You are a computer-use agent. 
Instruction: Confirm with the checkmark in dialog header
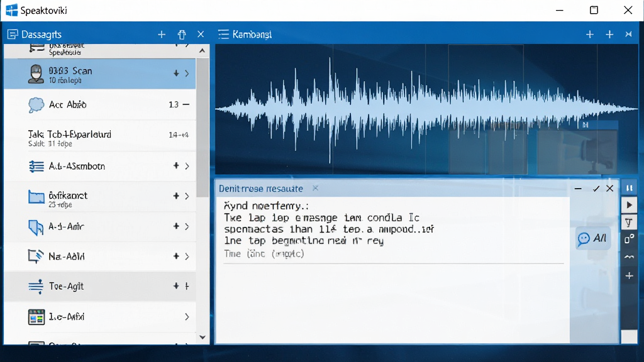click(596, 189)
